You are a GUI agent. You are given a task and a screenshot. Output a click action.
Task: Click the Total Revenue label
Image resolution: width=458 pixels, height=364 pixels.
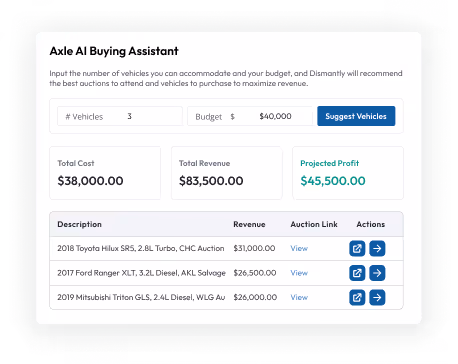tap(204, 163)
